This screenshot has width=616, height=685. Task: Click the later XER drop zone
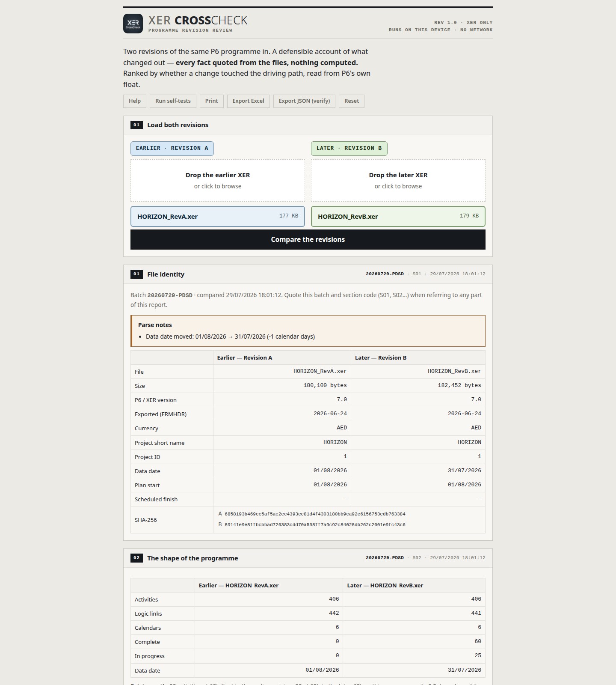pos(398,180)
